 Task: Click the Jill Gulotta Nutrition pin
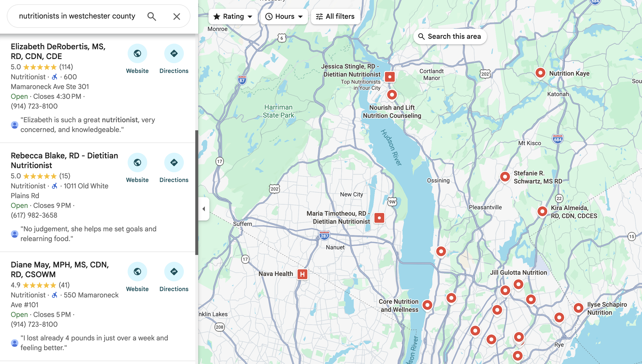(x=518, y=284)
